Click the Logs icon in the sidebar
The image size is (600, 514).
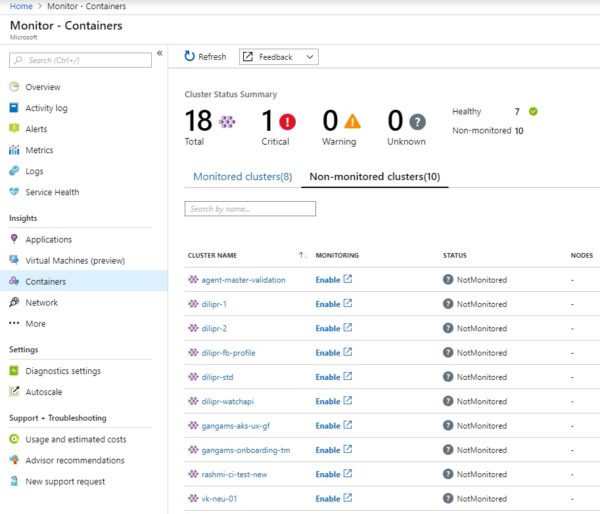[14, 171]
